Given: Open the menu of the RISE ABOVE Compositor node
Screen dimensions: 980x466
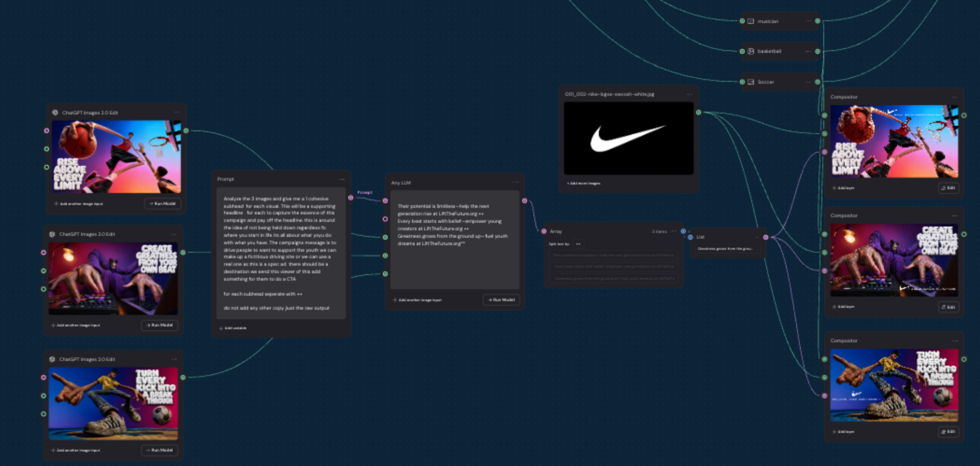Looking at the screenshot, I should (x=955, y=97).
